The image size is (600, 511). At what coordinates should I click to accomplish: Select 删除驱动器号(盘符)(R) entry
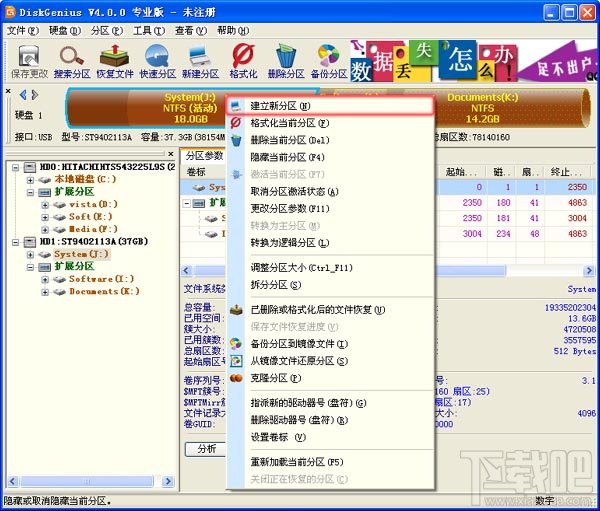click(330, 420)
